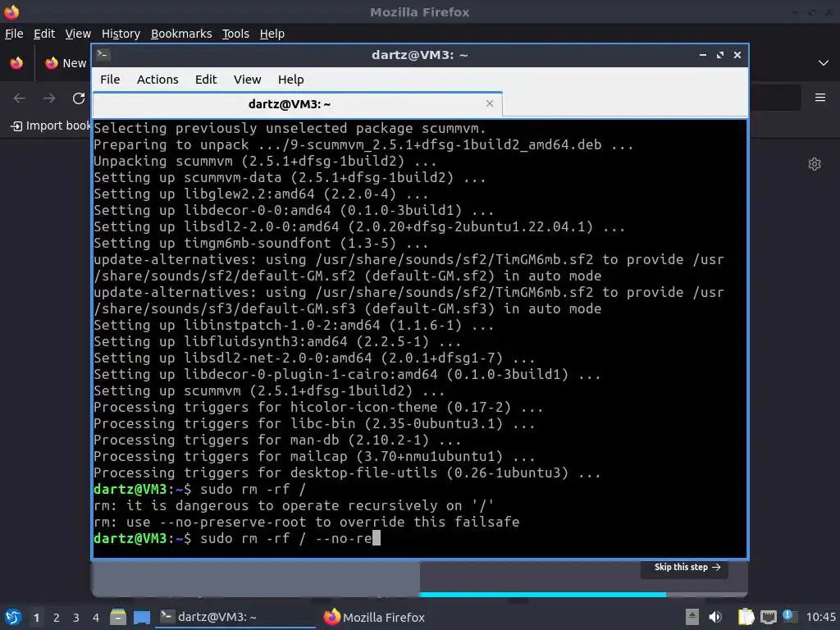The height and width of the screenshot is (630, 840).
Task: Open the Firefox History menu
Action: click(x=121, y=34)
